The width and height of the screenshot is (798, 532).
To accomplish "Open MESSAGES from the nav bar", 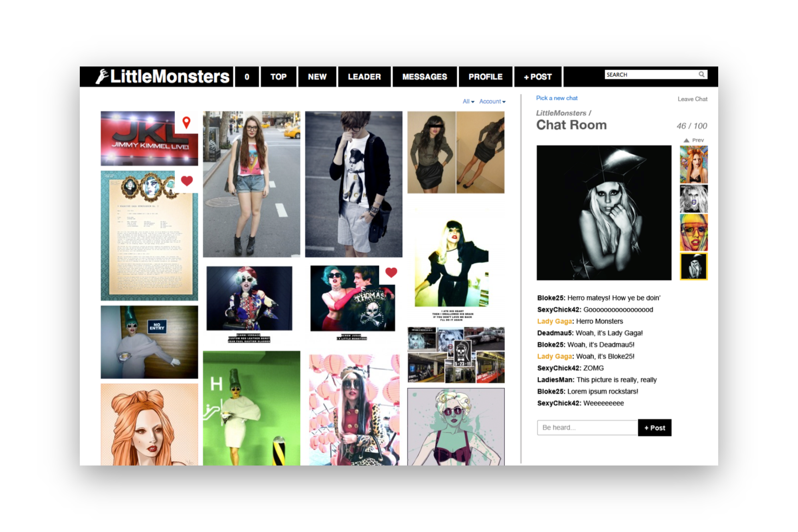I will point(424,77).
